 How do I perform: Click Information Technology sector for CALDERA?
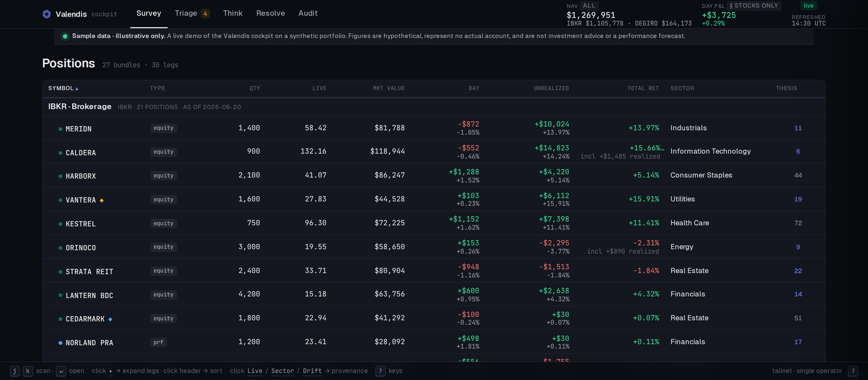click(710, 151)
